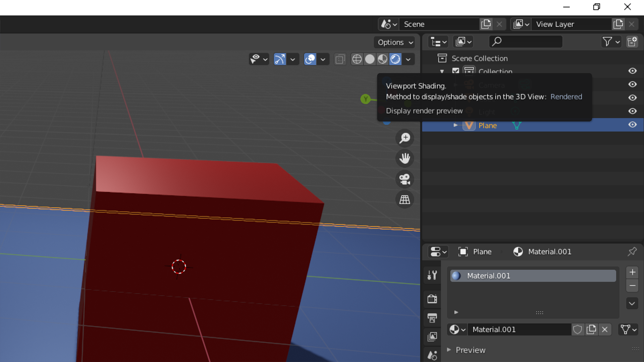Image resolution: width=644 pixels, height=362 pixels.
Task: Expand the Preview panel
Action: [470, 350]
